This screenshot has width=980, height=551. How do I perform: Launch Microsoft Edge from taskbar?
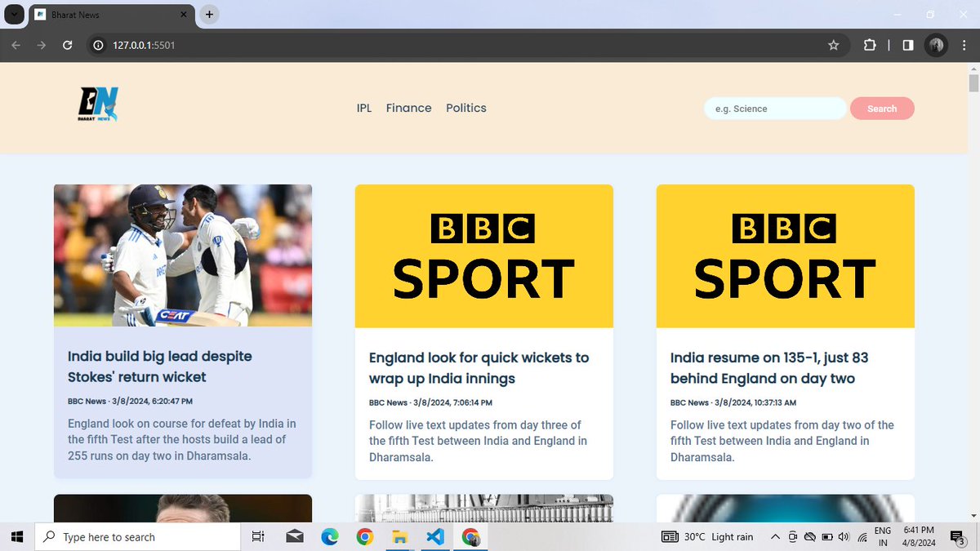(x=330, y=536)
